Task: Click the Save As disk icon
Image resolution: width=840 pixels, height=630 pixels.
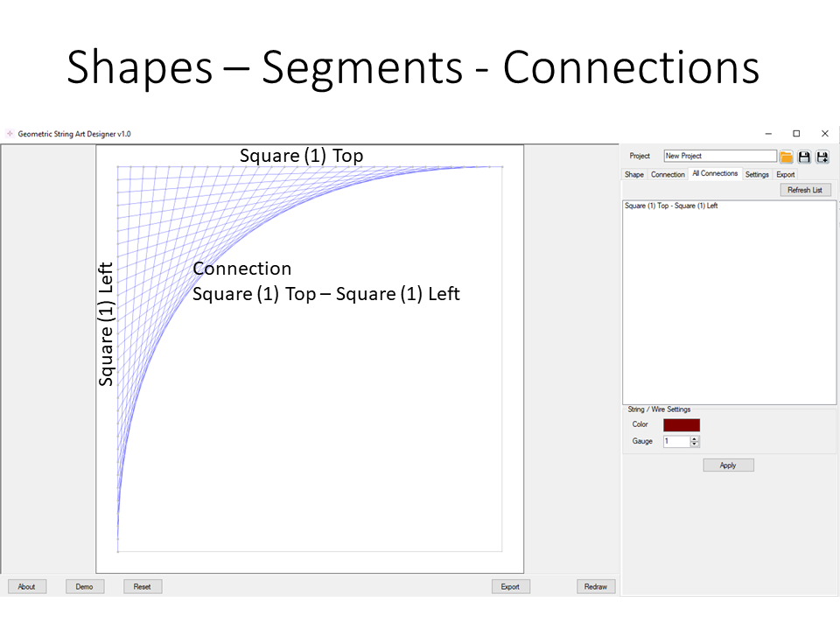Action: [822, 157]
